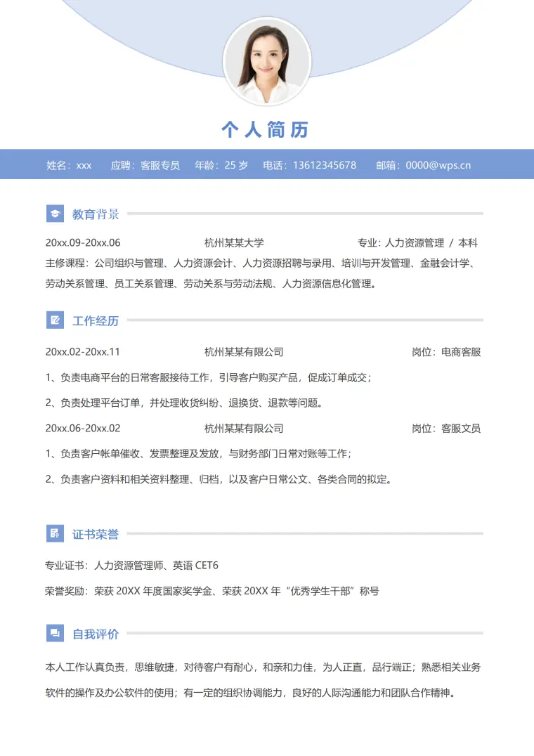
Task: Click the line 负责客户资料和相关资料整理
Action: pyautogui.click(x=219, y=479)
